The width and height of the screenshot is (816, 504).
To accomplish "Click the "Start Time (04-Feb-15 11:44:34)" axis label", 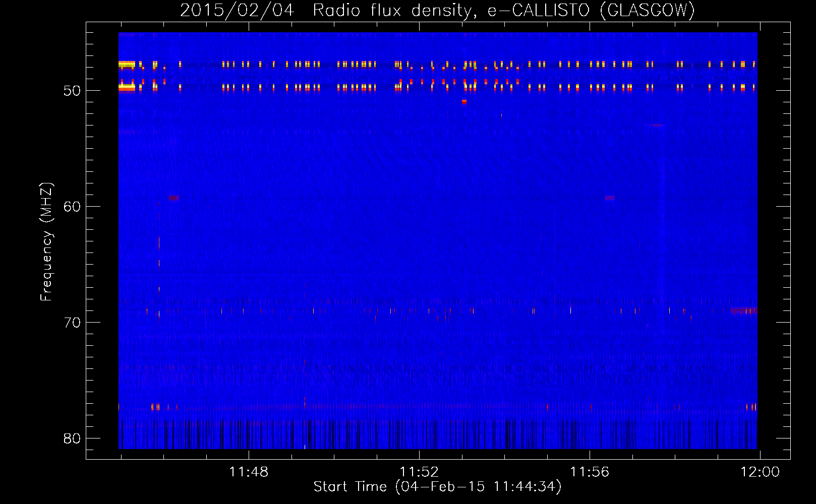I will click(x=437, y=487).
